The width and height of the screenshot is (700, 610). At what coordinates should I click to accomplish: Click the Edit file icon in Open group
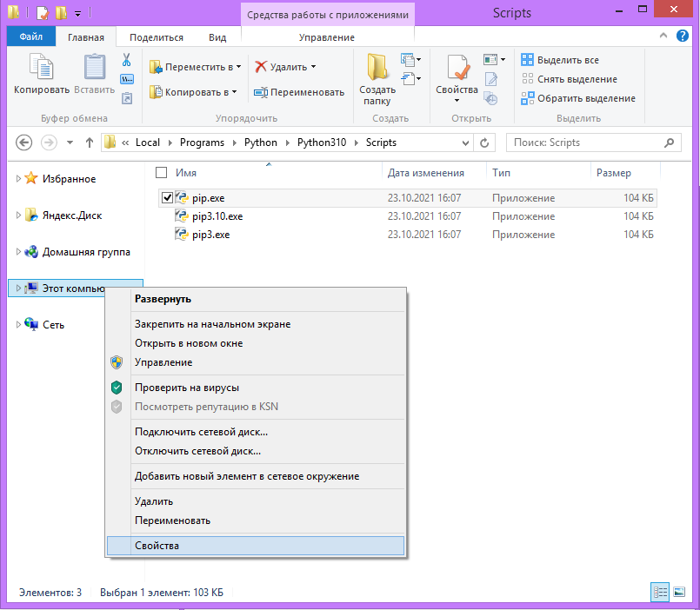coord(491,79)
